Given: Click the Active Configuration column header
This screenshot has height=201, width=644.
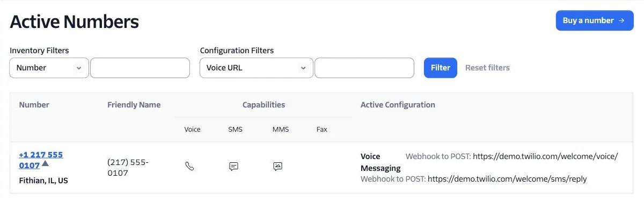Looking at the screenshot, I should pyautogui.click(x=398, y=105).
